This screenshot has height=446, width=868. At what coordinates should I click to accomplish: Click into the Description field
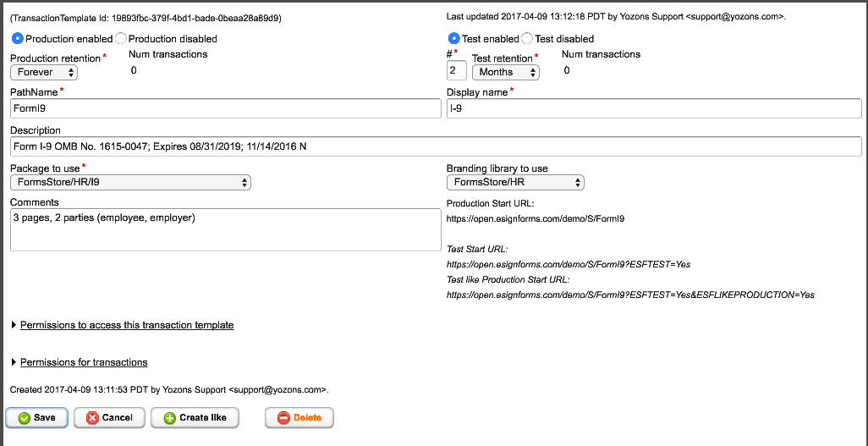(x=435, y=146)
